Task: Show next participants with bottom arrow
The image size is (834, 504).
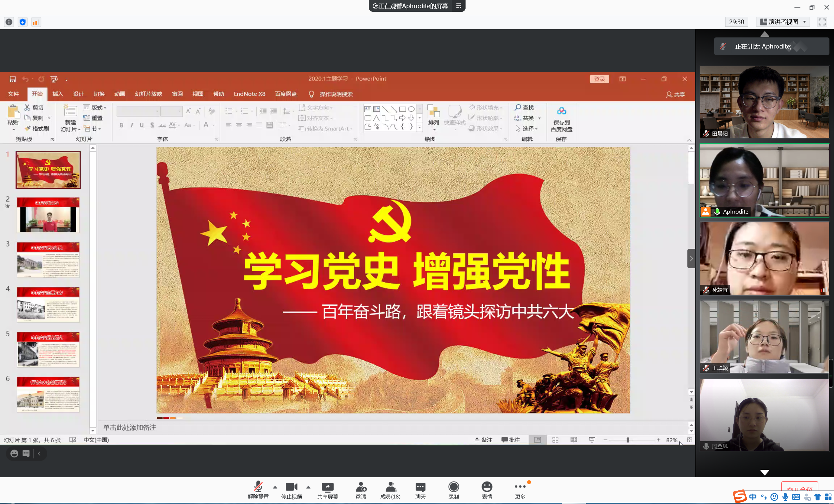Action: tap(765, 472)
